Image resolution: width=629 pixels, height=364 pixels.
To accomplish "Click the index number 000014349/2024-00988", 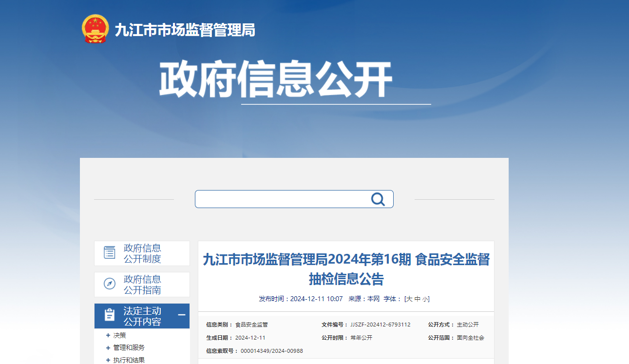I will tap(272, 351).
